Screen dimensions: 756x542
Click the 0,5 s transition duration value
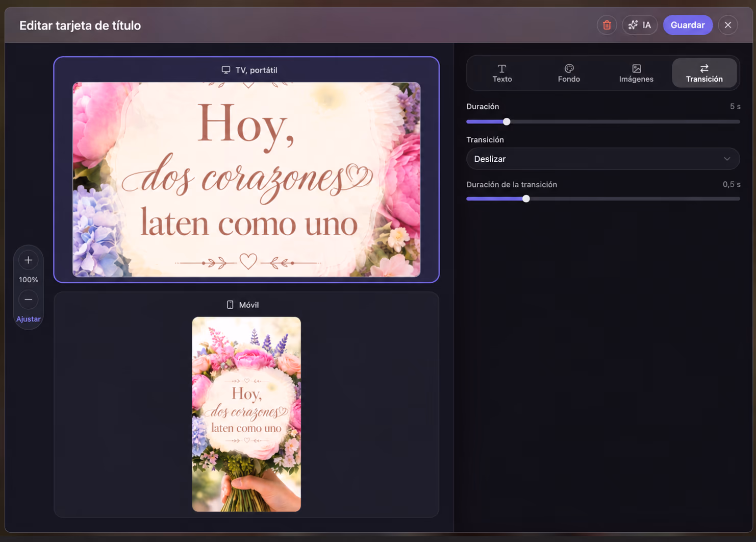pyautogui.click(x=732, y=184)
